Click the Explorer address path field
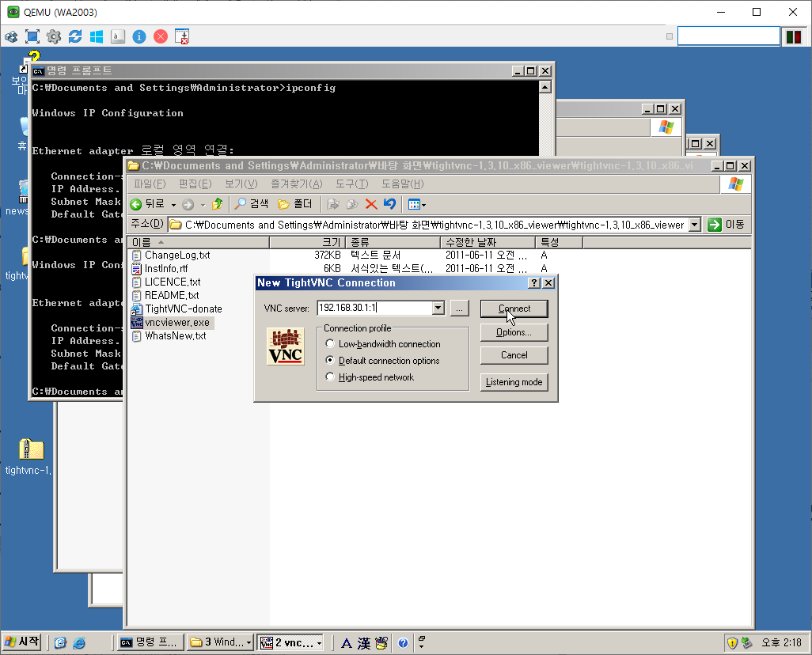This screenshot has height=655, width=812. coord(428,225)
